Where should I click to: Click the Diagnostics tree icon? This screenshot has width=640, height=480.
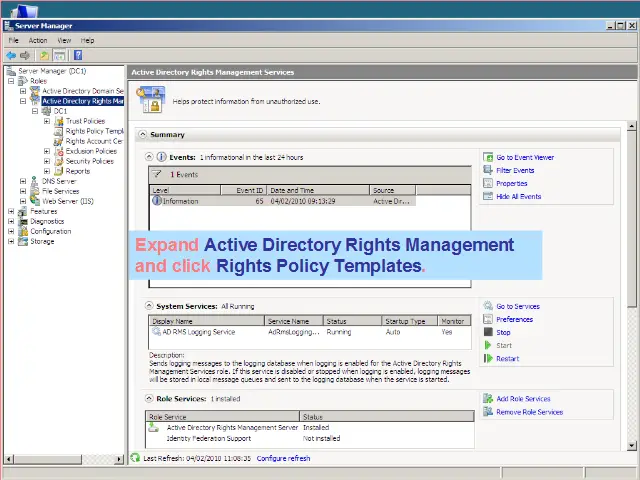click(x=23, y=221)
